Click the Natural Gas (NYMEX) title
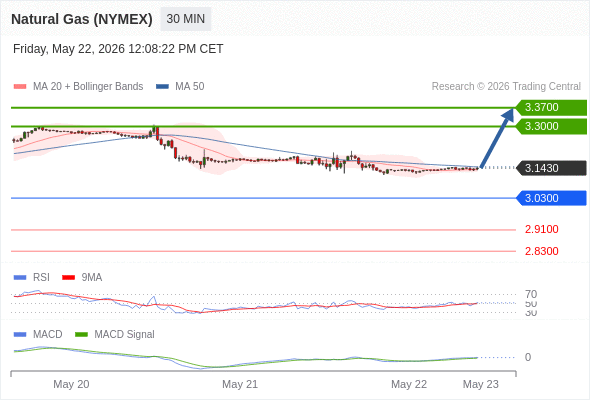The width and height of the screenshot is (590, 400). click(82, 19)
